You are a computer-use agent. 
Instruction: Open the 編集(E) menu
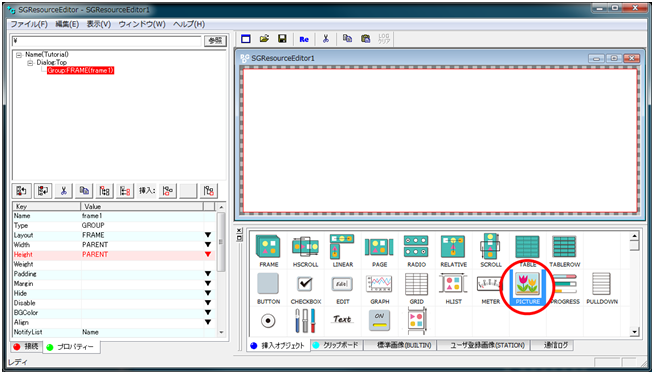(67, 24)
